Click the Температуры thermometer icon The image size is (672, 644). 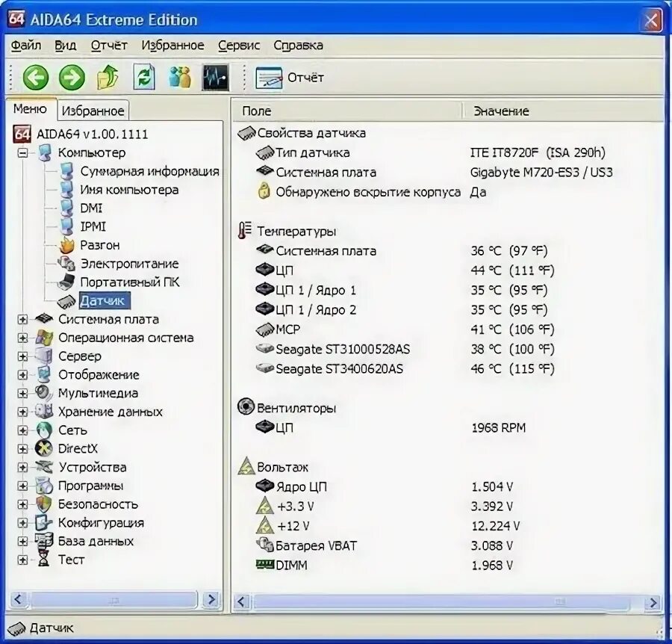point(245,231)
